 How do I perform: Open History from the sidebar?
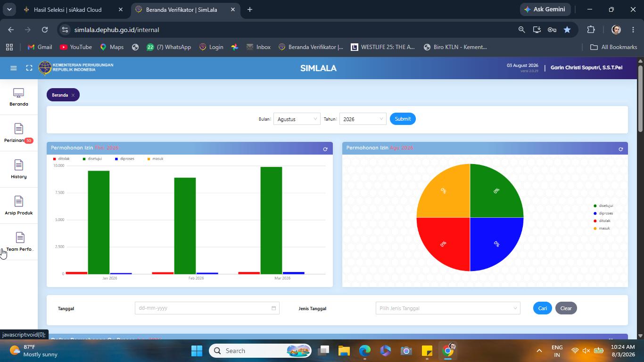pos(19,170)
